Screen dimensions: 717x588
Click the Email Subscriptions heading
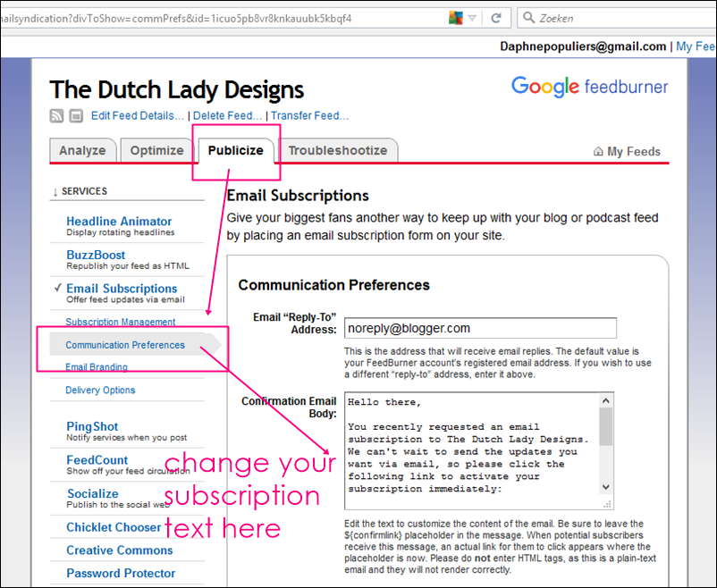(298, 196)
